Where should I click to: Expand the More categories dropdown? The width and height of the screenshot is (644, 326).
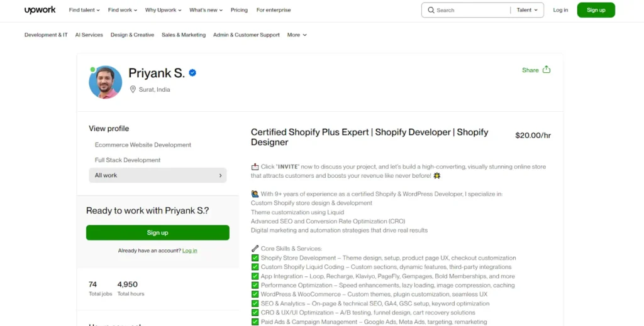coord(297,35)
